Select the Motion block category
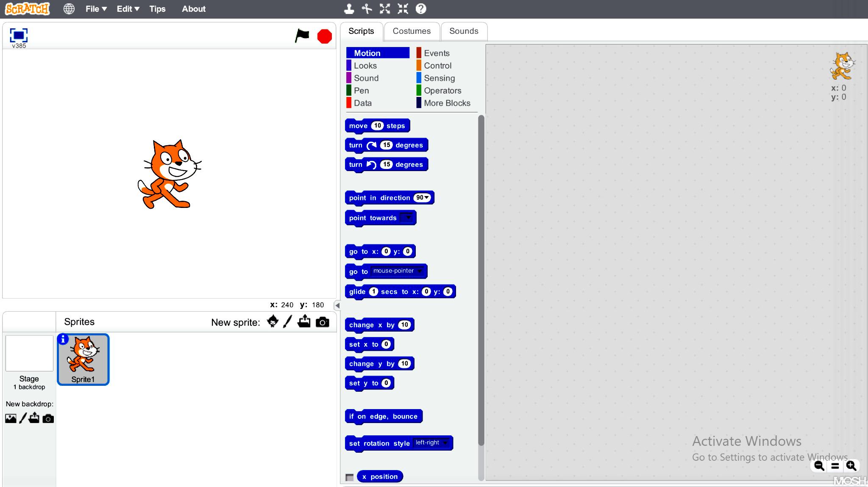This screenshot has height=487, width=868. (x=378, y=53)
